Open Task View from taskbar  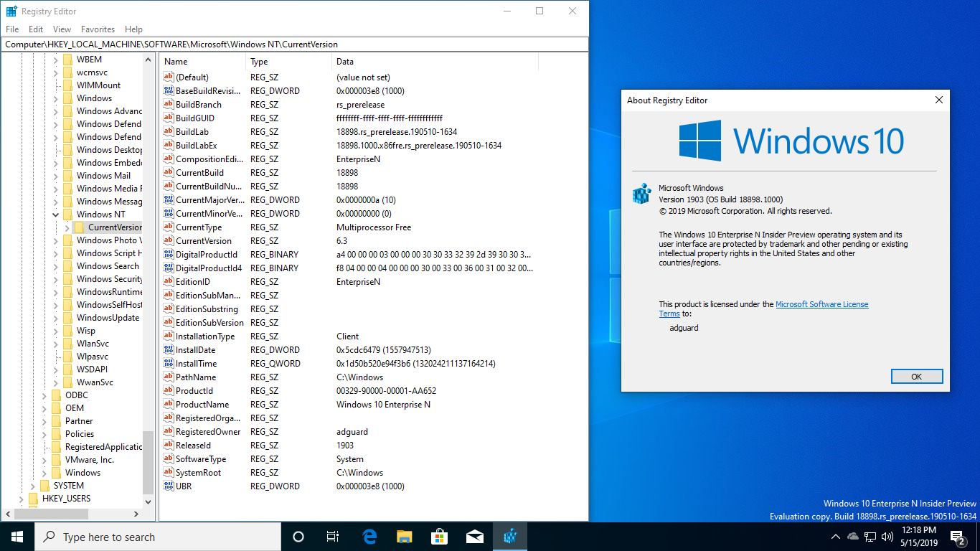point(333,537)
